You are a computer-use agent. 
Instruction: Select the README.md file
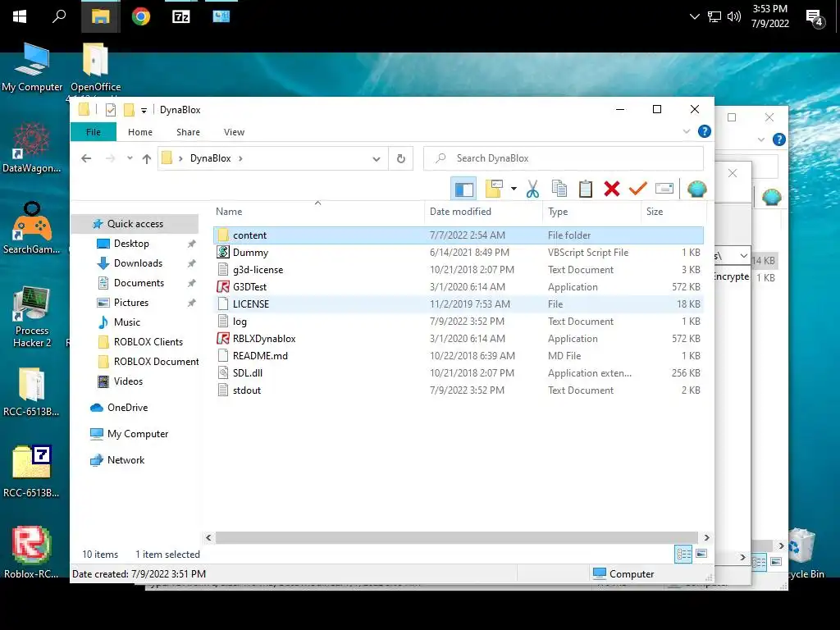[x=459, y=356]
